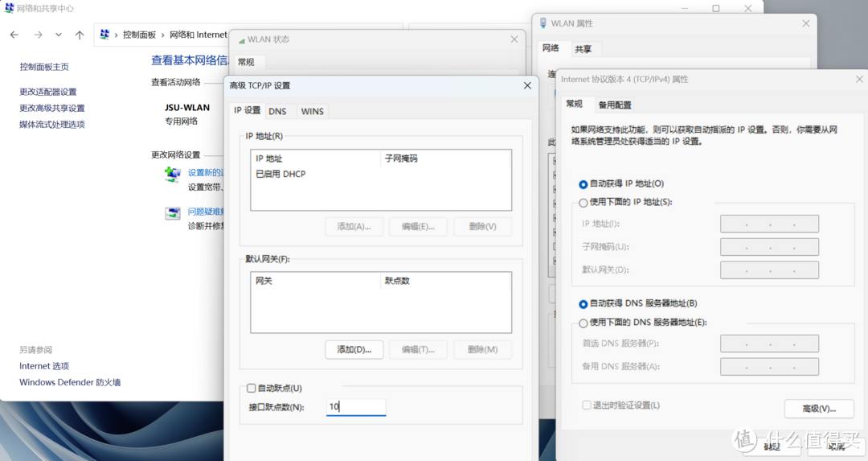Click 高级(V)... button in IPv4 properties

pyautogui.click(x=819, y=409)
